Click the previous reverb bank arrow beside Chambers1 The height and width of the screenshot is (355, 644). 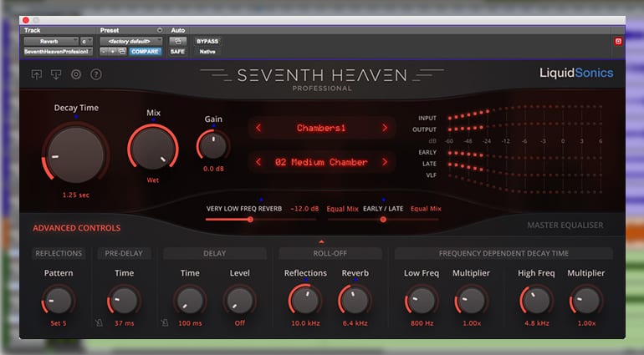tap(258, 128)
